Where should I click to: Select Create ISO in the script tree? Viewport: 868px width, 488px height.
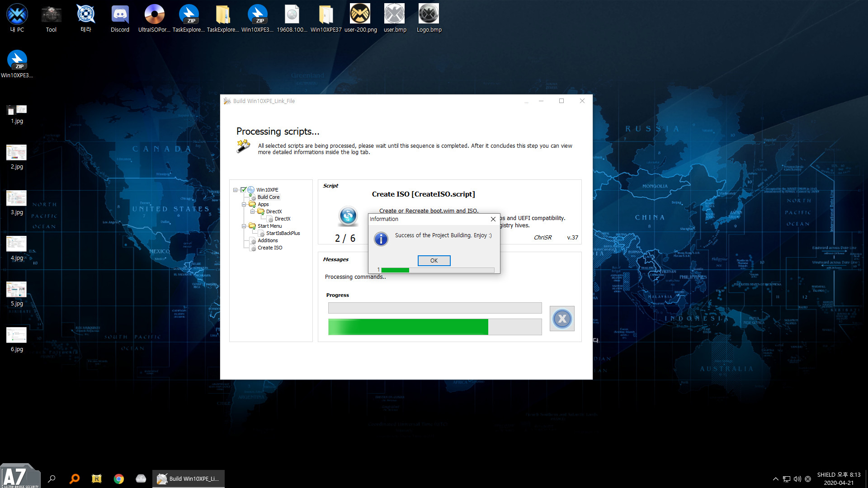[270, 248]
